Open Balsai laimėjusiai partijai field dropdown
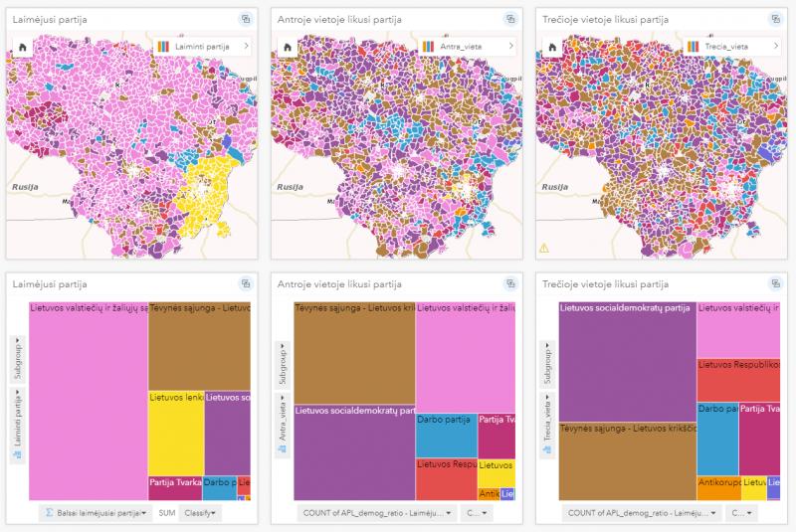This screenshot has width=796, height=532. [x=97, y=513]
